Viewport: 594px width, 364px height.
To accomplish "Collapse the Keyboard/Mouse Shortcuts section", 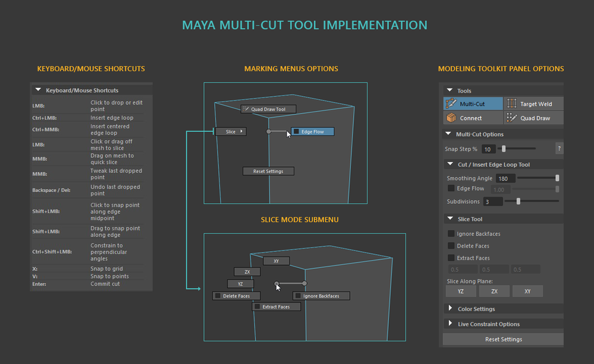I will click(x=38, y=90).
